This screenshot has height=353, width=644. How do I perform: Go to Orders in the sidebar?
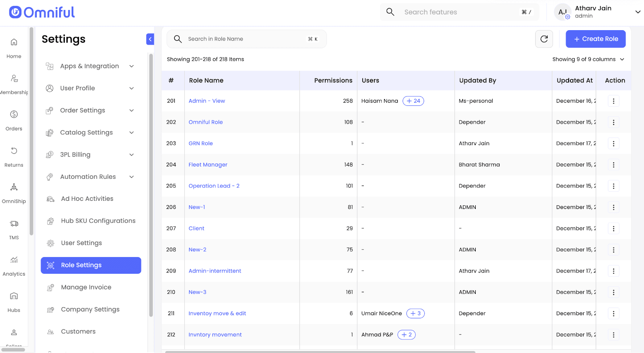coord(14,120)
